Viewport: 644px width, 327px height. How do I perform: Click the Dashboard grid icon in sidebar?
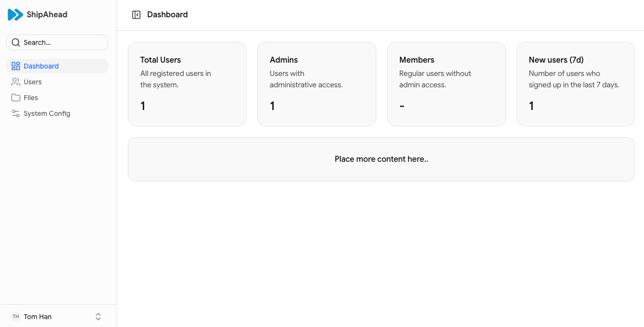[x=16, y=66]
